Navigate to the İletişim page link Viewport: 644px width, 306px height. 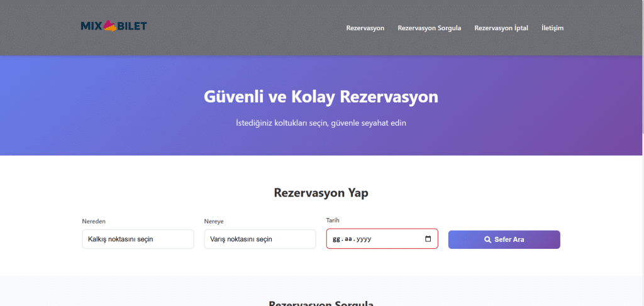pyautogui.click(x=552, y=28)
